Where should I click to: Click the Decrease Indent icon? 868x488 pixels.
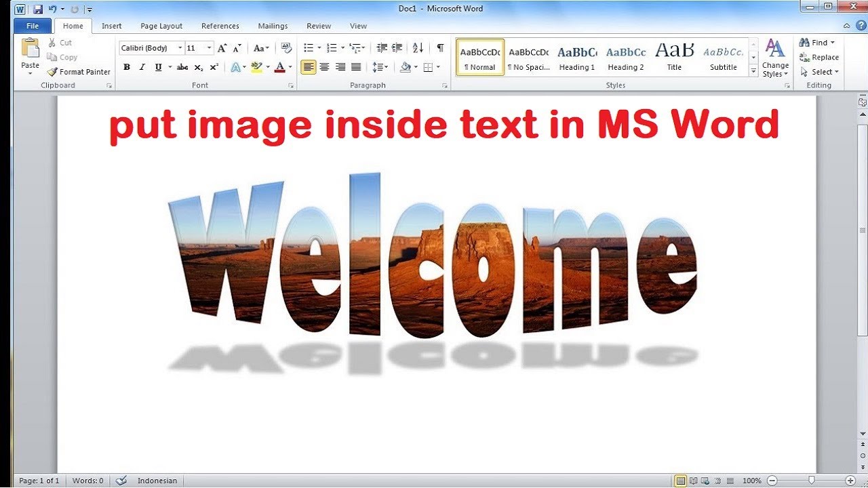pyautogui.click(x=382, y=48)
